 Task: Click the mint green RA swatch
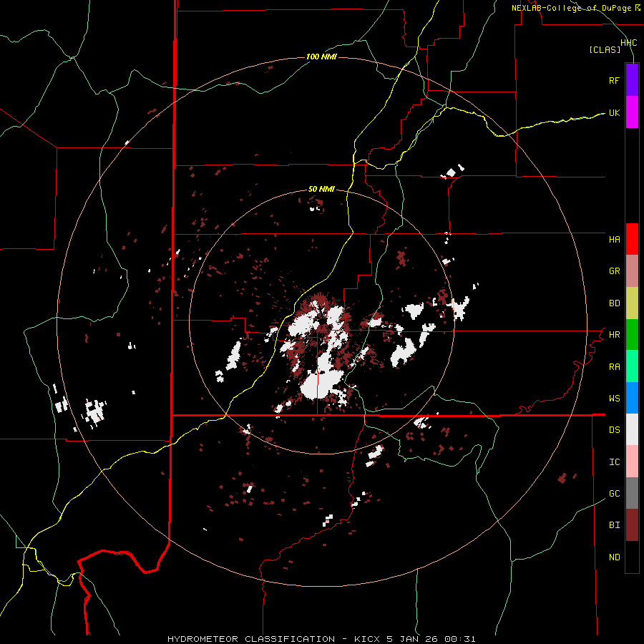click(632, 366)
